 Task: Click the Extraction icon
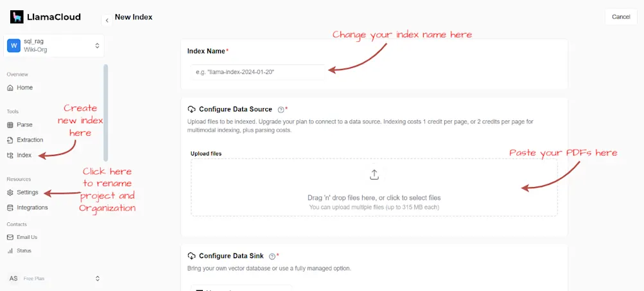[10, 140]
